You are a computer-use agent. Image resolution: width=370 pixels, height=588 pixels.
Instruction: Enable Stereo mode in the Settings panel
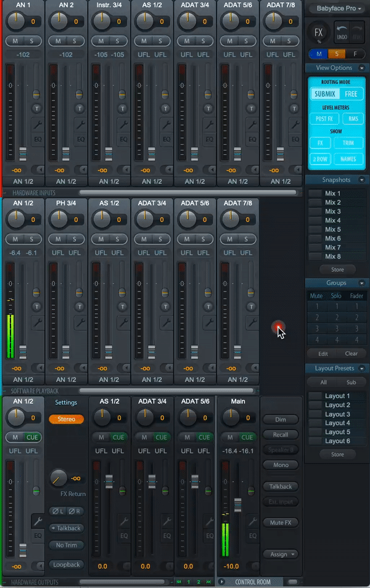tap(66, 419)
